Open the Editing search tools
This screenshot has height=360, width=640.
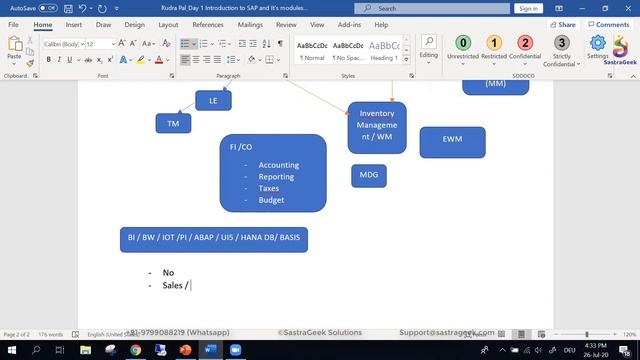click(429, 49)
